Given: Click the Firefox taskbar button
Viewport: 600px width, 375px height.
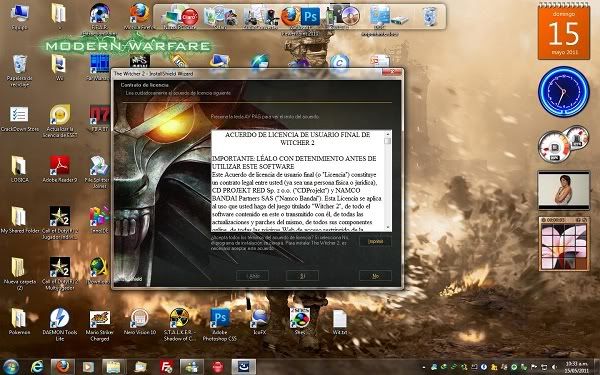Looking at the screenshot, I should point(63,367).
